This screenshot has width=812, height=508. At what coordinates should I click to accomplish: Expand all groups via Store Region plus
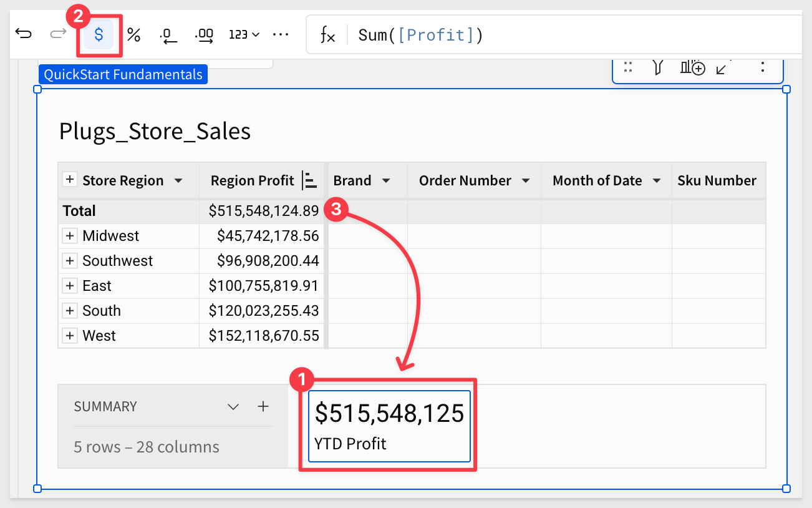point(69,180)
